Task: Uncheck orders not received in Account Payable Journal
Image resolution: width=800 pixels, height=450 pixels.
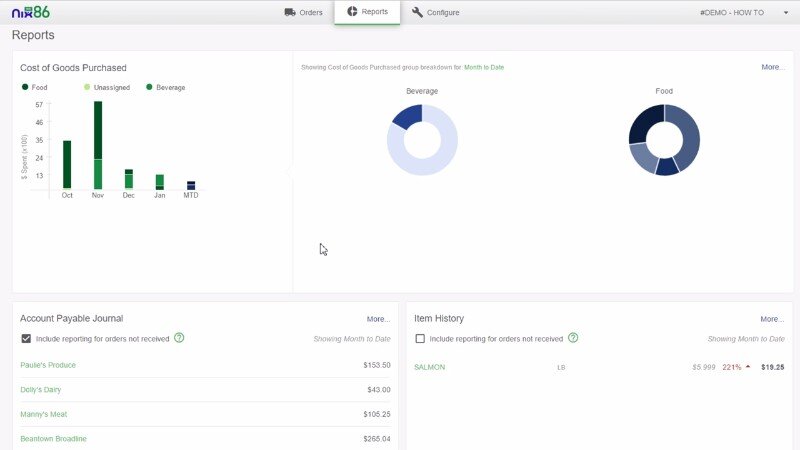Action: pyautogui.click(x=26, y=339)
